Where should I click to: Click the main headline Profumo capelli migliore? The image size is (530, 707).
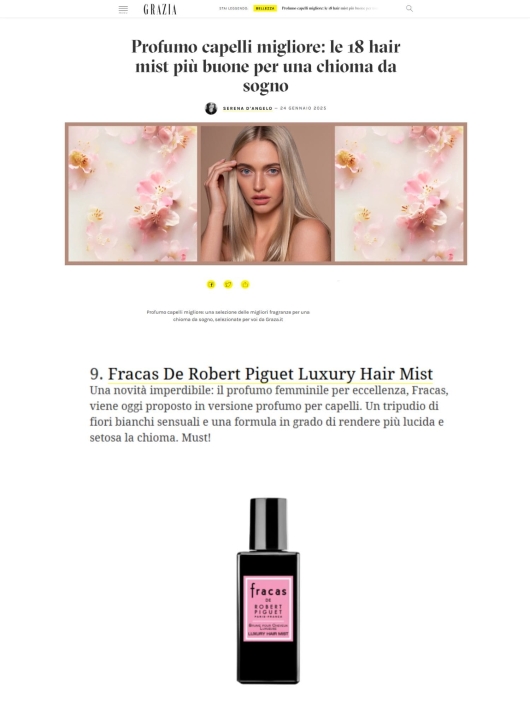pyautogui.click(x=266, y=66)
